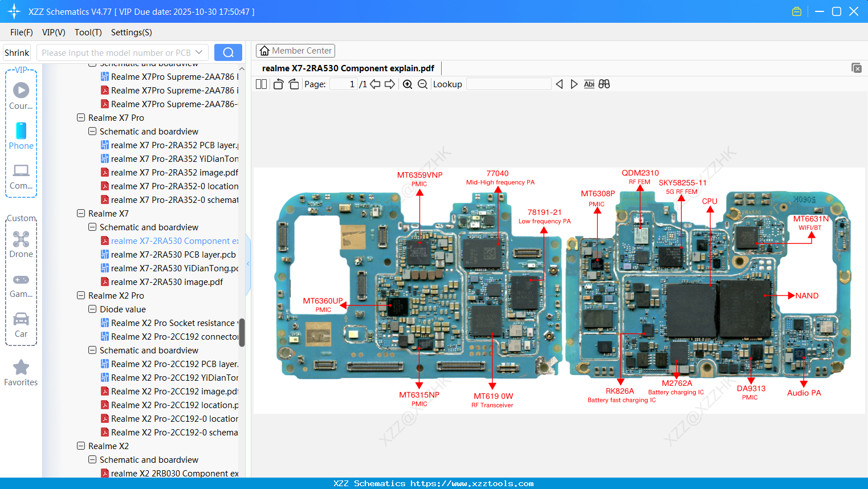Collapse the Realme X7 Pro tree node
This screenshot has width=868, height=489.
[x=81, y=118]
